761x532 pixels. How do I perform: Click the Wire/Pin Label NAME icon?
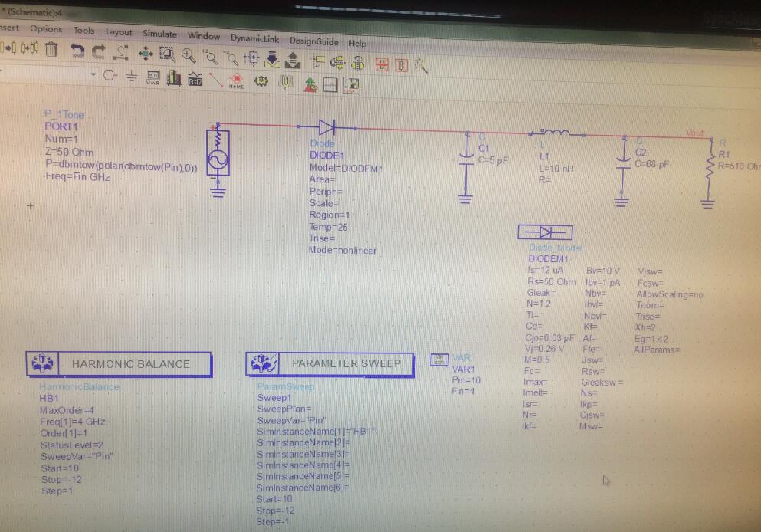[236, 81]
